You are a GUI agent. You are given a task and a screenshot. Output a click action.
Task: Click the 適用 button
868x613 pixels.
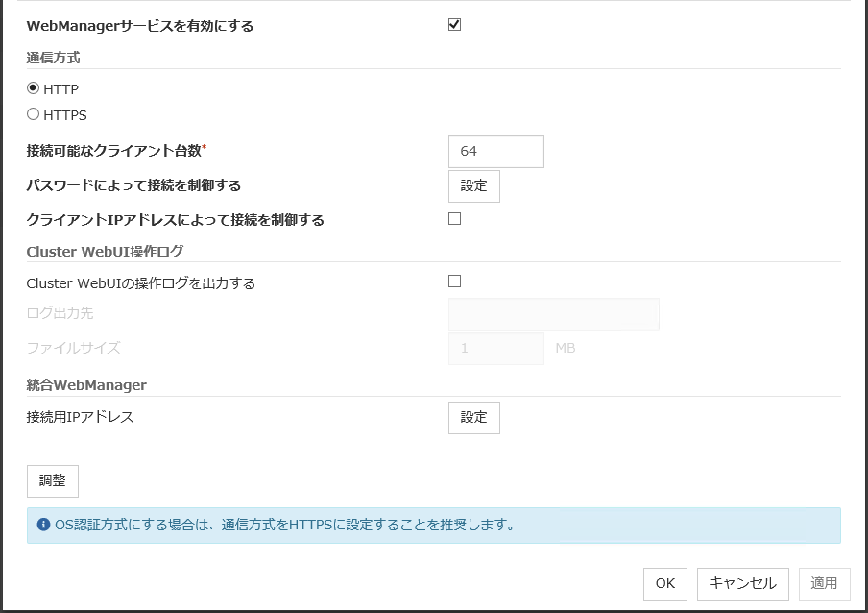point(824,583)
